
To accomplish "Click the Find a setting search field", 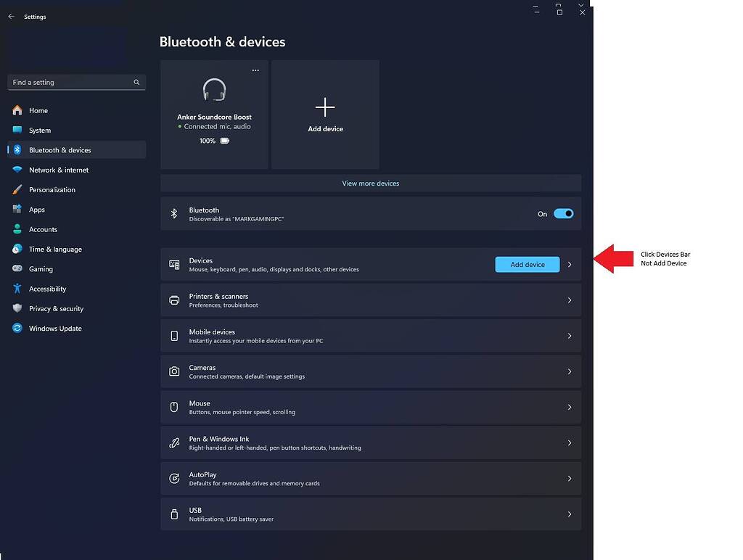I will (77, 83).
